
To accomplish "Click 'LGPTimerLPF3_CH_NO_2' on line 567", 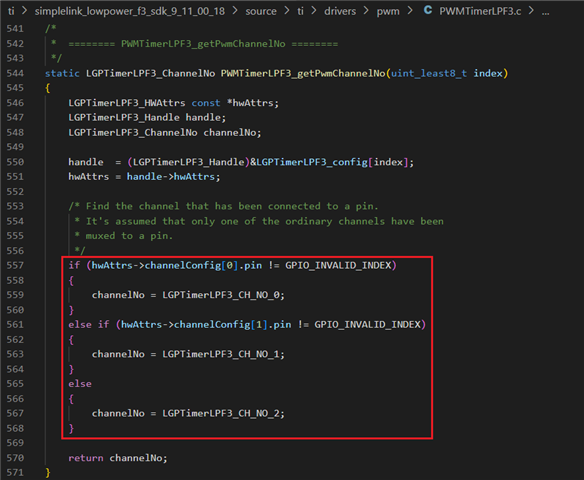I will [x=221, y=413].
